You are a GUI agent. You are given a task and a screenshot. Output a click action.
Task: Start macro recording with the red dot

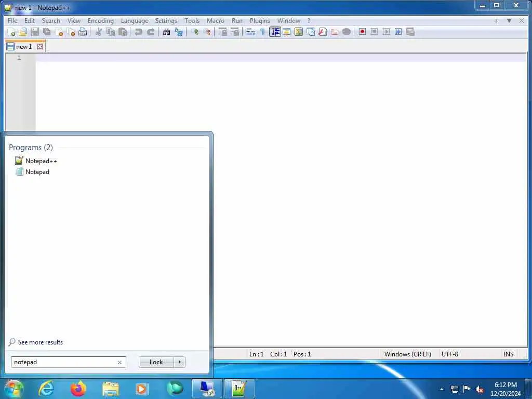pos(362,32)
